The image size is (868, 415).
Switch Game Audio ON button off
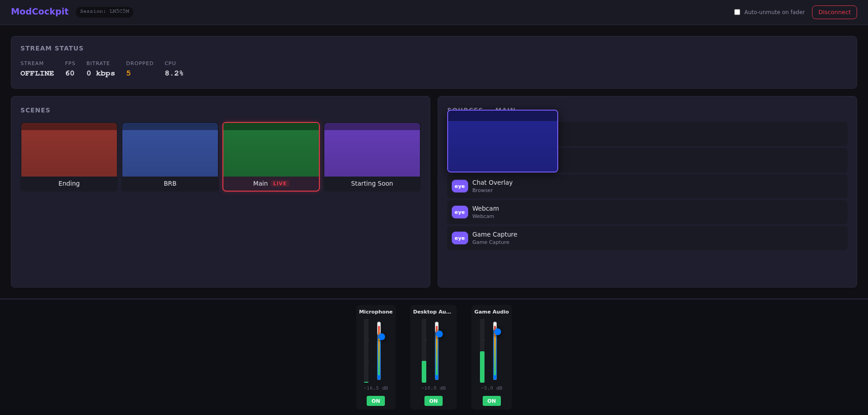491,400
